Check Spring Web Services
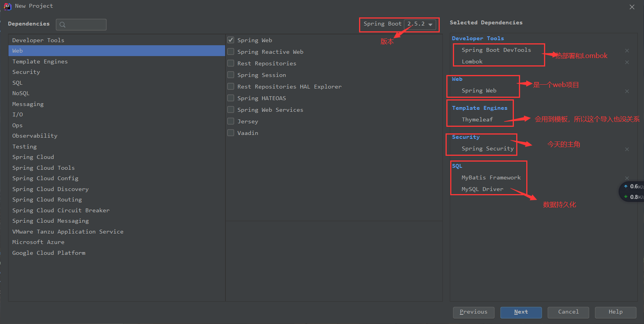 [230, 110]
